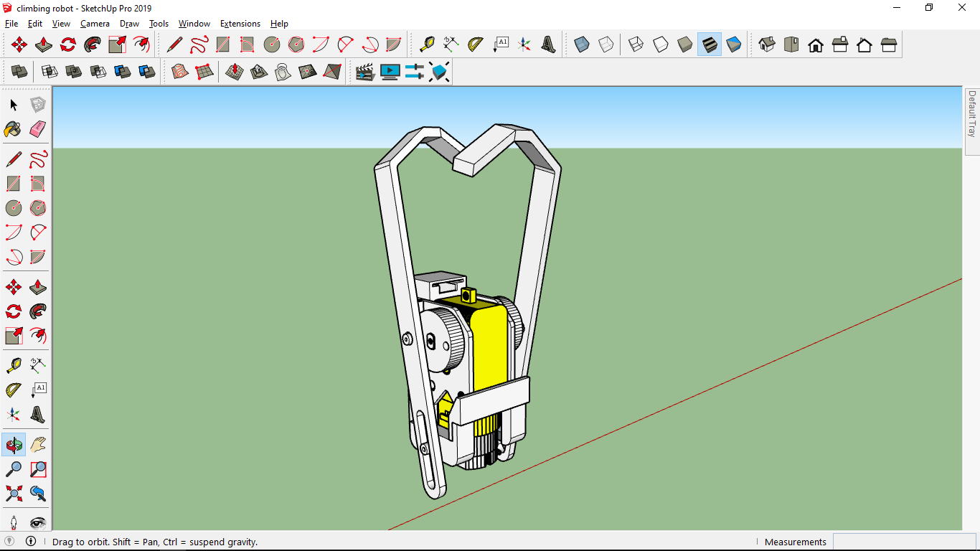Choose the Zoom magnifier tool
This screenshot has width=980, height=551.
coord(14,469)
